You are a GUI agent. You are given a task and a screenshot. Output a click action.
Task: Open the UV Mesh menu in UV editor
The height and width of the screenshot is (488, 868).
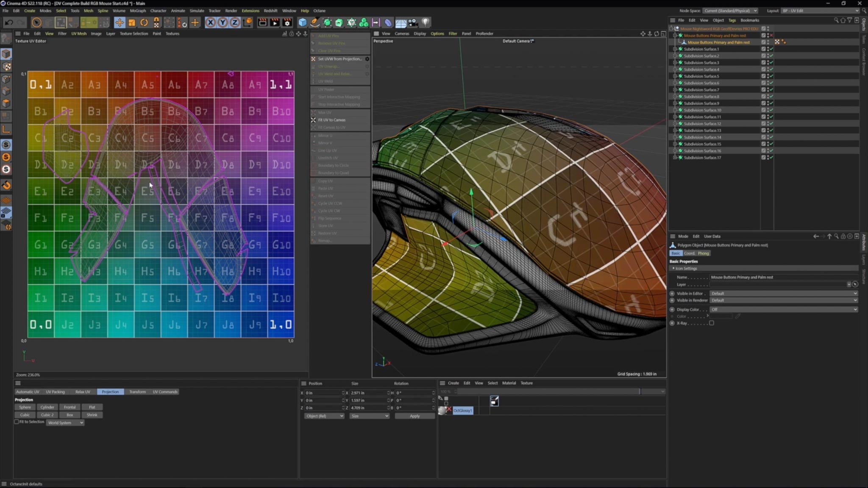(79, 33)
